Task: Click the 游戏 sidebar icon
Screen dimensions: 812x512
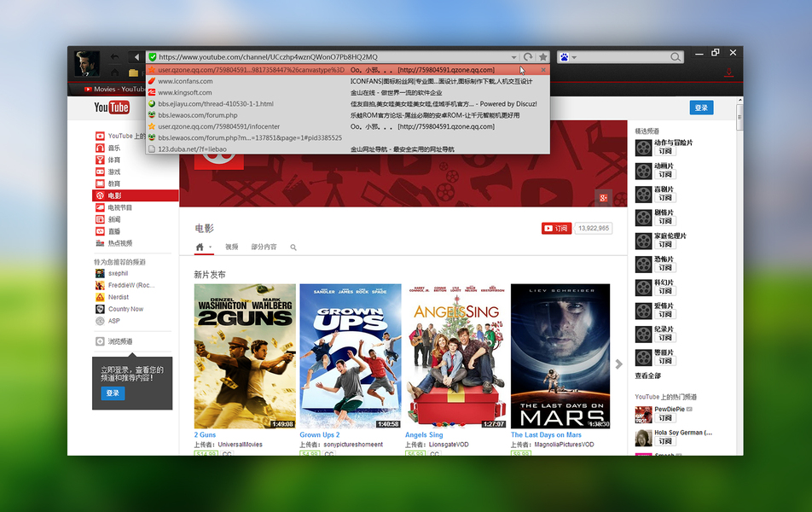Action: 100,172
